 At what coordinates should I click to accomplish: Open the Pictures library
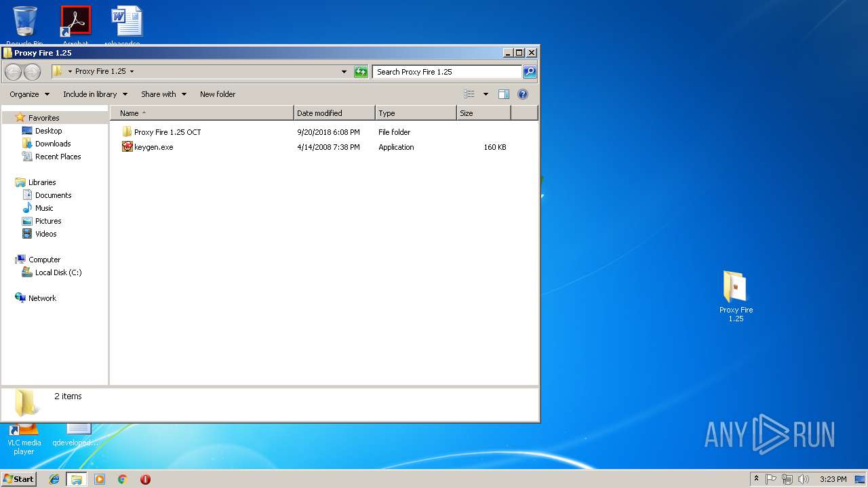(x=48, y=221)
